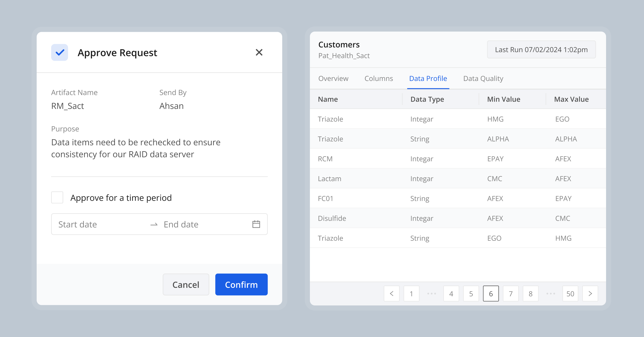Switch to the Overview tab

[333, 78]
